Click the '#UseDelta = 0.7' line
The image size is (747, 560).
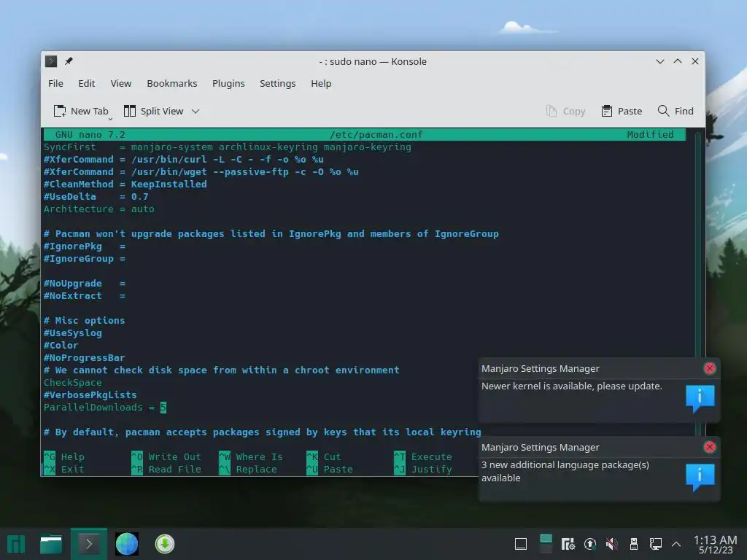96,197
